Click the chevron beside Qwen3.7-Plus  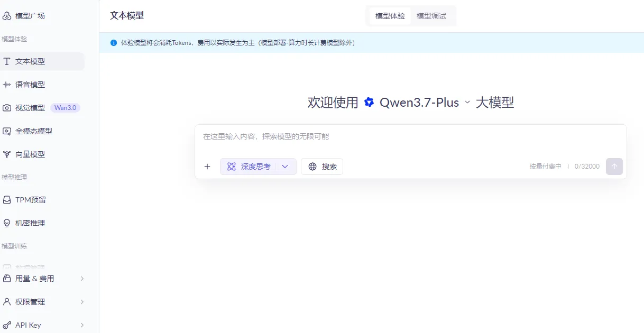coord(467,103)
